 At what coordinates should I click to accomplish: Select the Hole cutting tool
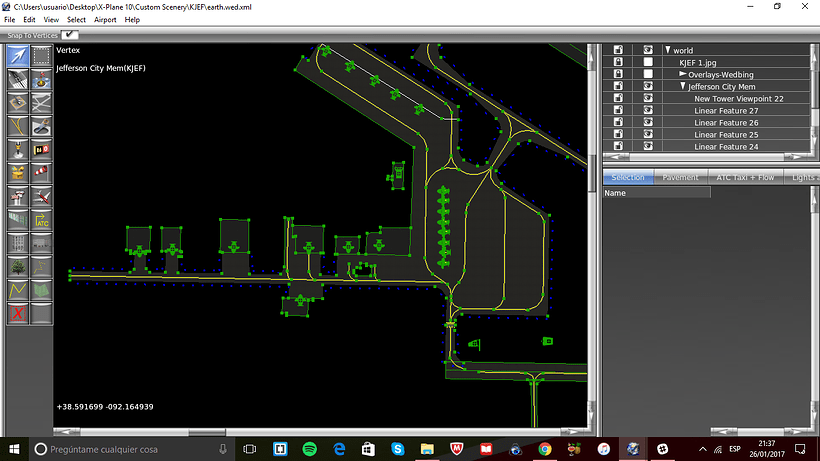[x=41, y=126]
